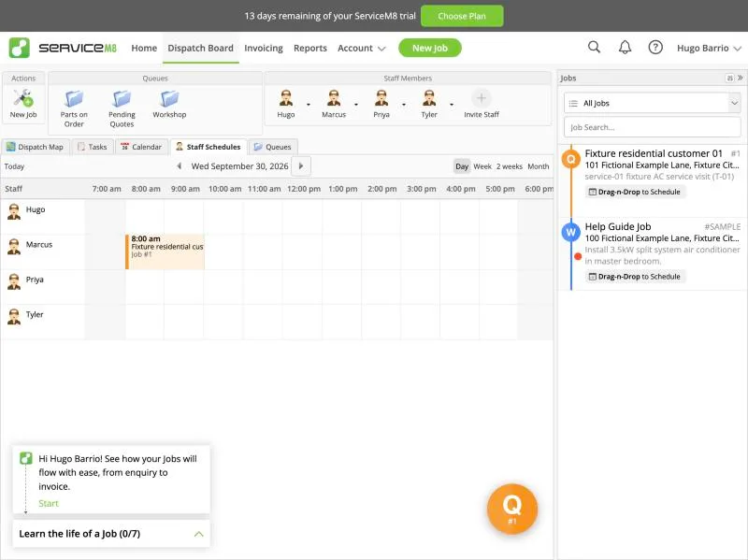Click the New Job wrench icon in Actions
748x560 pixels.
[22, 98]
